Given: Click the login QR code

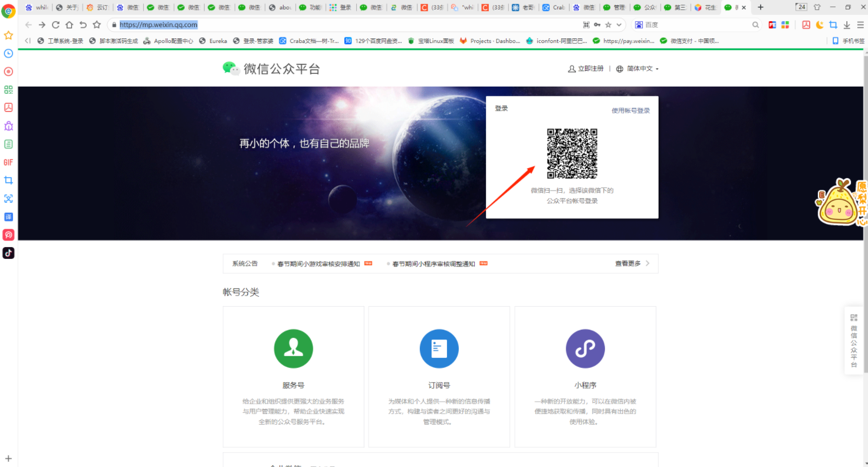Looking at the screenshot, I should (x=572, y=153).
